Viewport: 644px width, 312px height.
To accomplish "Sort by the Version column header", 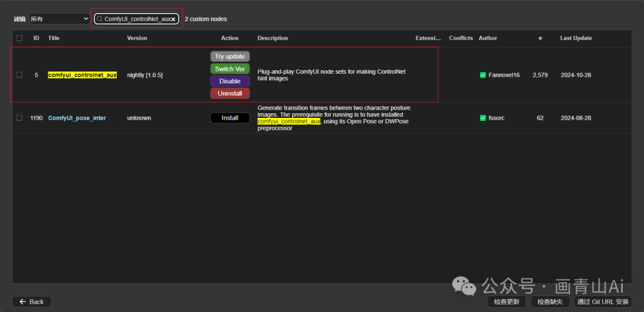I will (137, 38).
